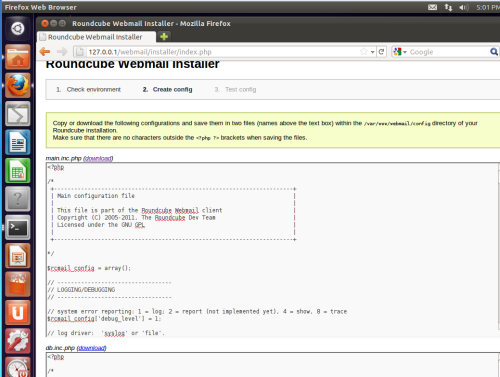Open sound volume indicator
500x377 pixels.
[x=463, y=7]
